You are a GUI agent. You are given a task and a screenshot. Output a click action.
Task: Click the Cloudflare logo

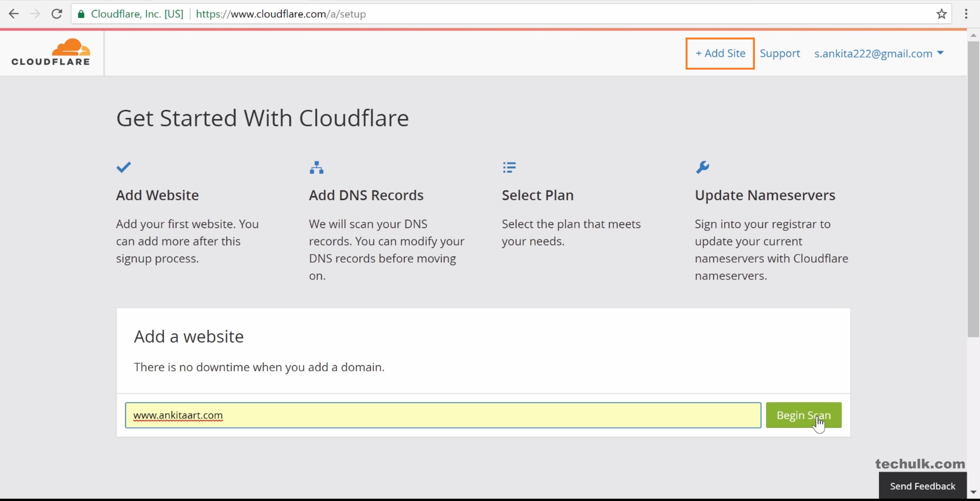(51, 52)
